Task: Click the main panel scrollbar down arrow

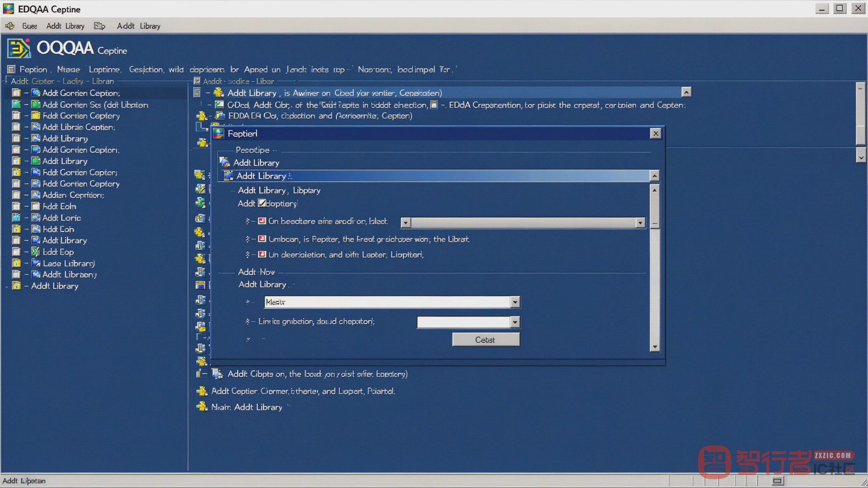Action: [861, 157]
